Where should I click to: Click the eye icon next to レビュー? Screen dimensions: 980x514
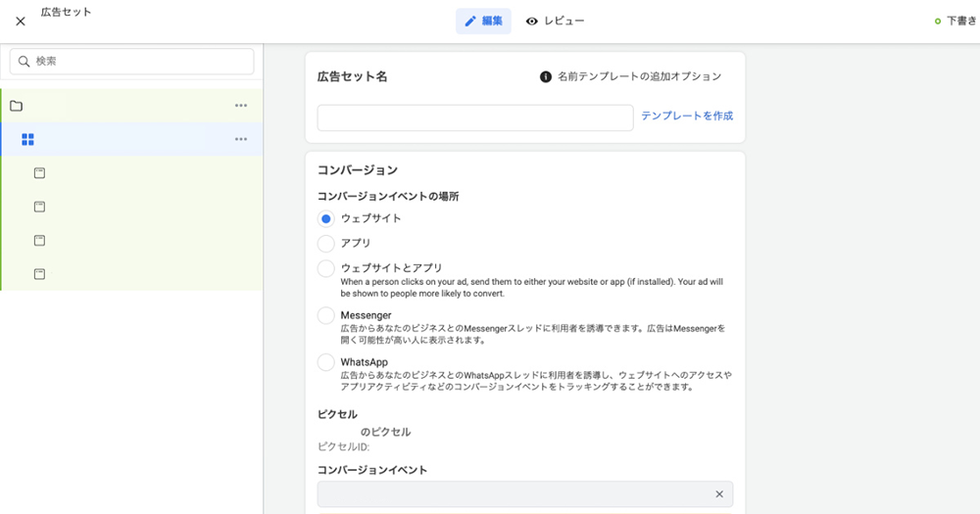(532, 22)
